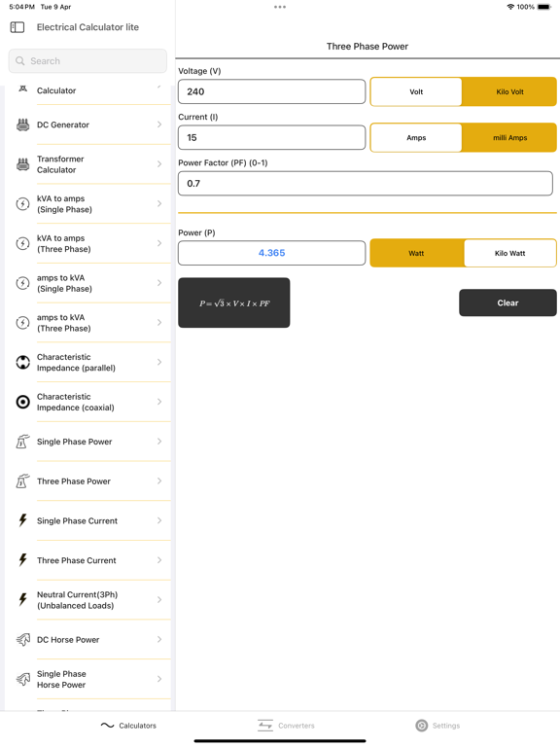Tap the Three Phase Power heading
The height and width of the screenshot is (747, 560).
(367, 47)
